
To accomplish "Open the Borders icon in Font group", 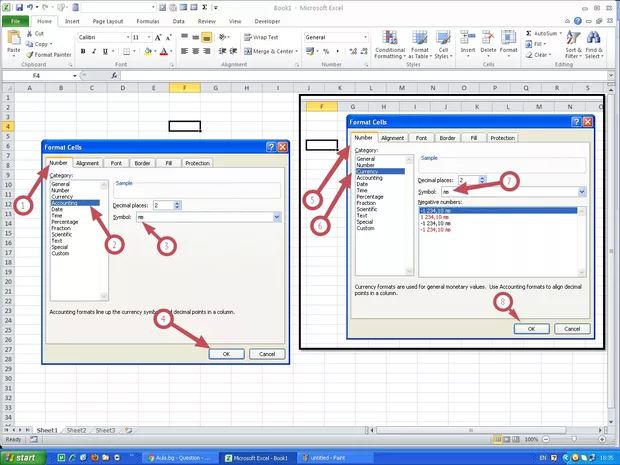I will [x=126, y=51].
